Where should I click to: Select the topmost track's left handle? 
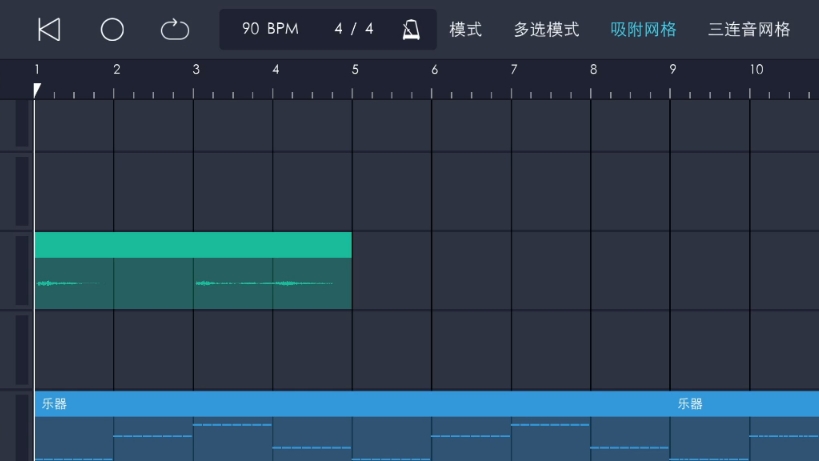tap(21, 125)
